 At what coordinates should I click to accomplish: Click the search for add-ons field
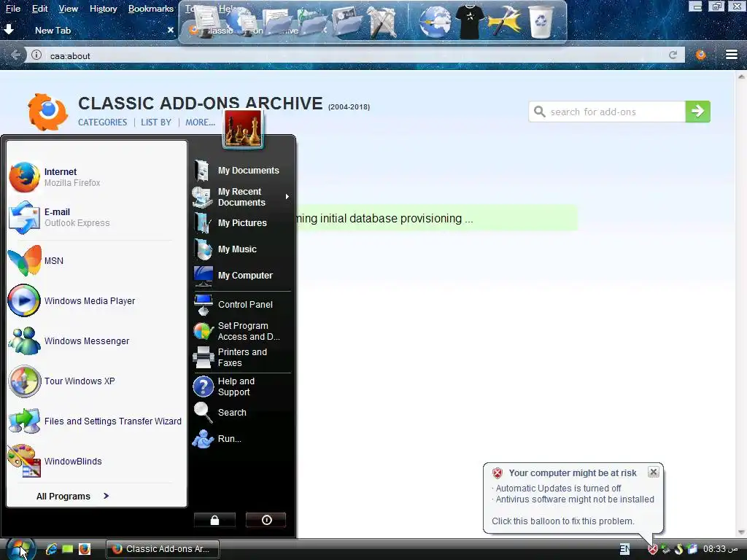[x=608, y=112]
